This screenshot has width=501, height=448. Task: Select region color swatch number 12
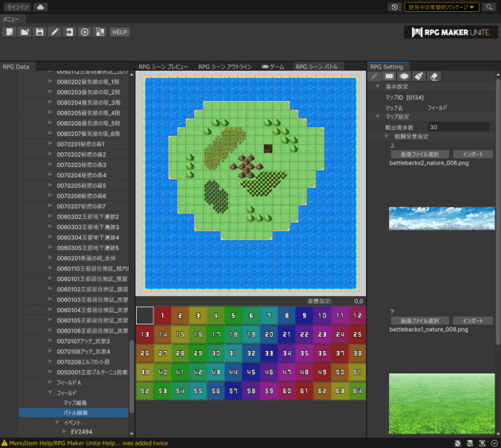click(x=357, y=316)
